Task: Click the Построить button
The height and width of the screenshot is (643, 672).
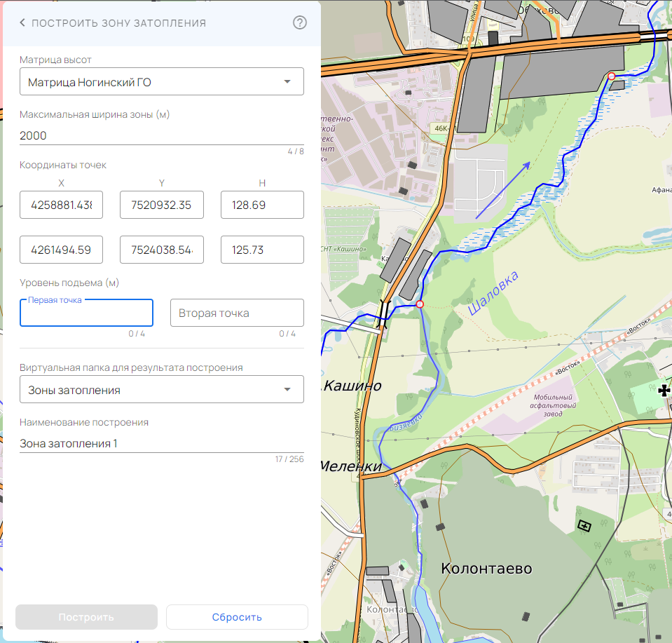Action: point(85,617)
